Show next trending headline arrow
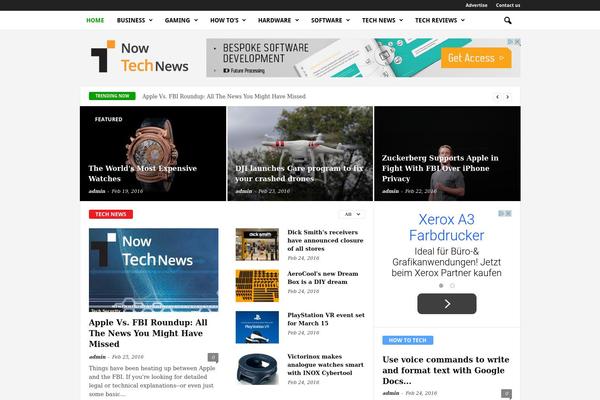The width and height of the screenshot is (600, 400). click(507, 97)
